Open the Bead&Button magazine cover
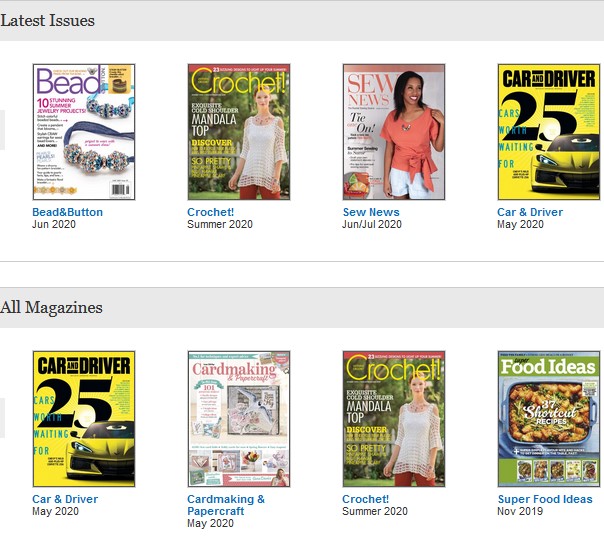The width and height of the screenshot is (604, 537). (x=84, y=132)
